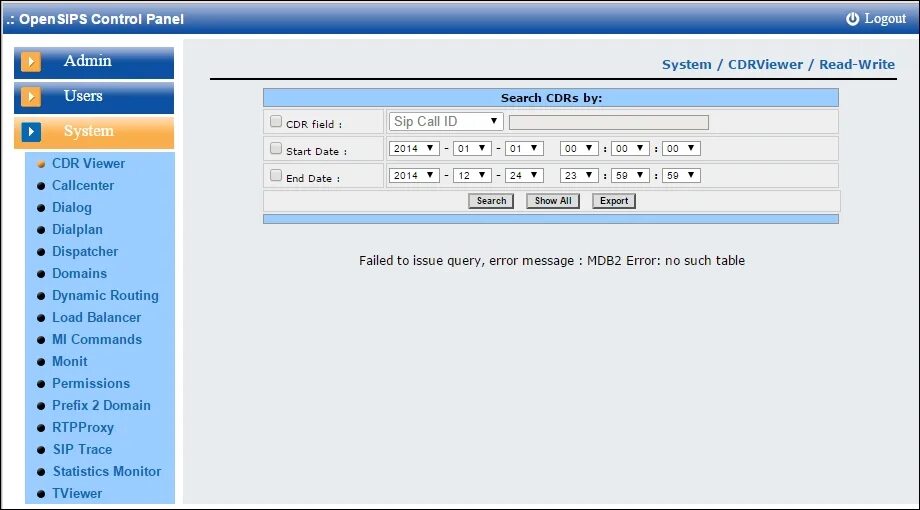The height and width of the screenshot is (510, 920).
Task: Click the Logout power icon
Action: 852,19
